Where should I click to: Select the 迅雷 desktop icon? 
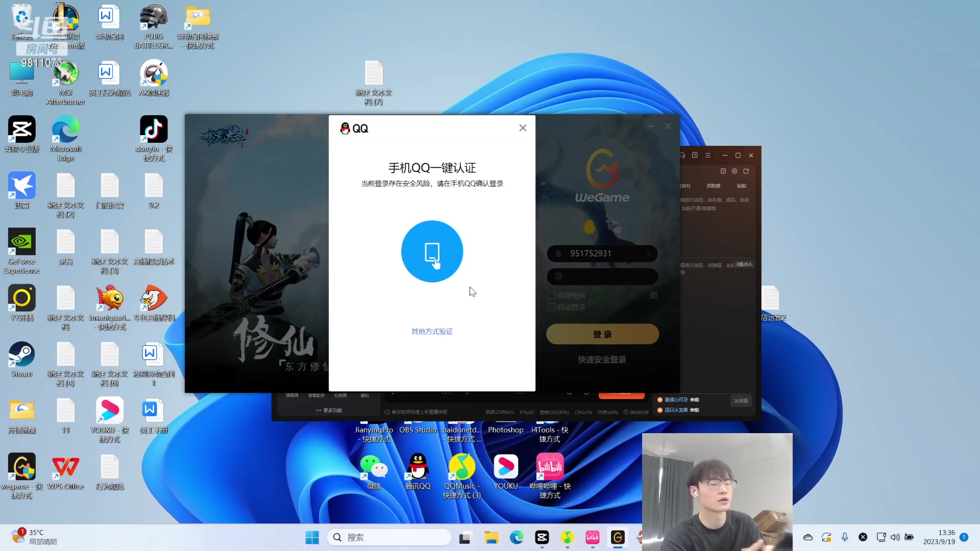tap(21, 191)
